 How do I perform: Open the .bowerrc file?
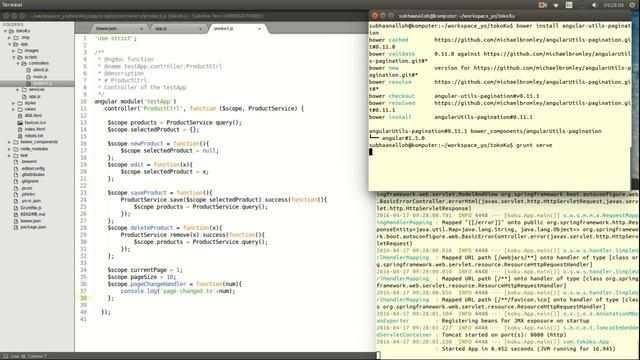[29, 162]
